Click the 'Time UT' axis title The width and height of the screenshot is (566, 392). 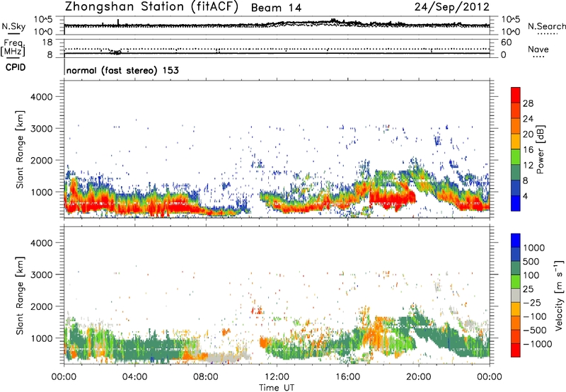tap(277, 388)
